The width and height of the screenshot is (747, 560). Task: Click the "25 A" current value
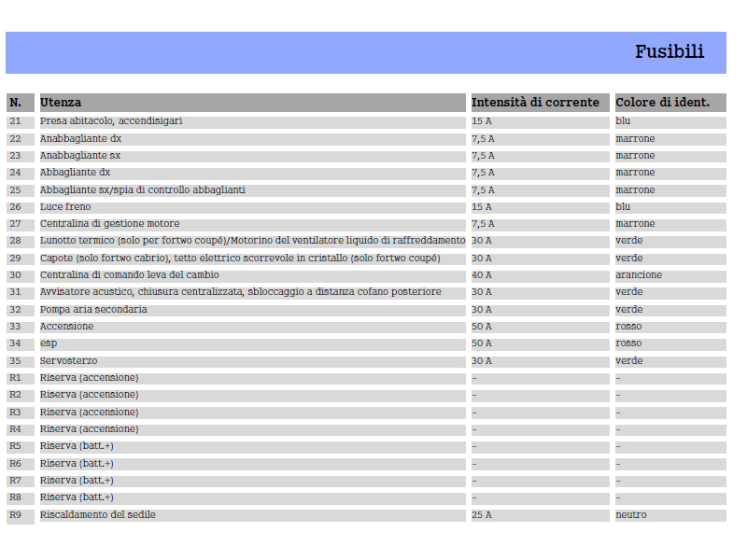(x=482, y=515)
